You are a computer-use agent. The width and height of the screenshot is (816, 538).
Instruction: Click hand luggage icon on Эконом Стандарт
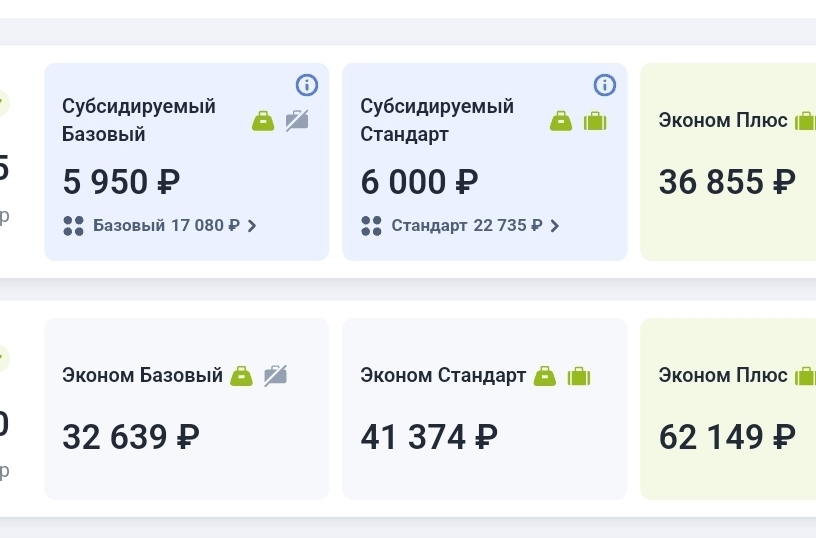545,376
